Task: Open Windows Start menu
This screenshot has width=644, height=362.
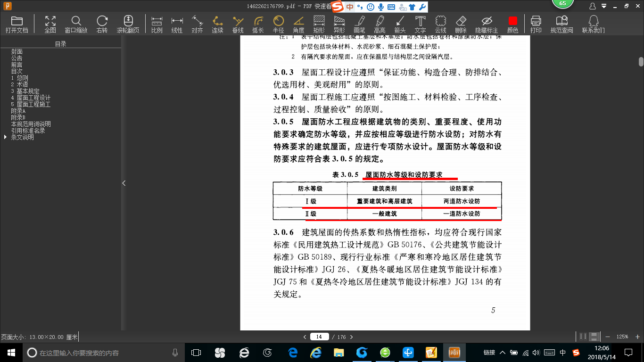Action: 11,352
